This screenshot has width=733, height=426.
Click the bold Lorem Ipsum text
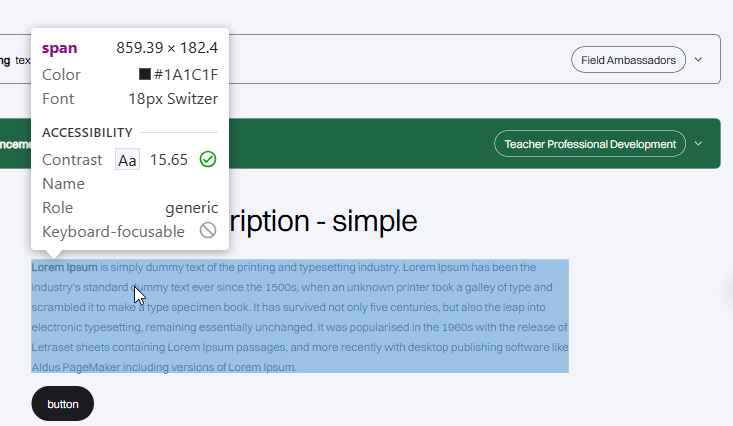coord(64,268)
